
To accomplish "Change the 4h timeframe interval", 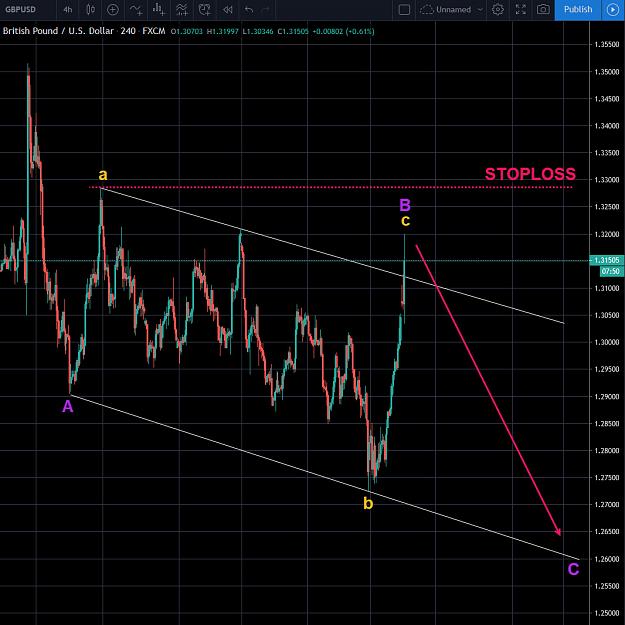I will pyautogui.click(x=68, y=10).
